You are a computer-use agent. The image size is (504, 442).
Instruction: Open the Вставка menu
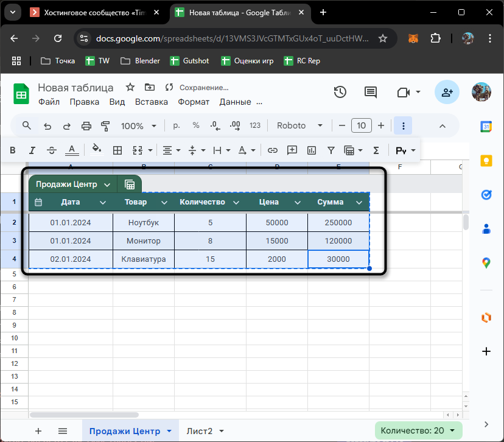[x=152, y=102]
